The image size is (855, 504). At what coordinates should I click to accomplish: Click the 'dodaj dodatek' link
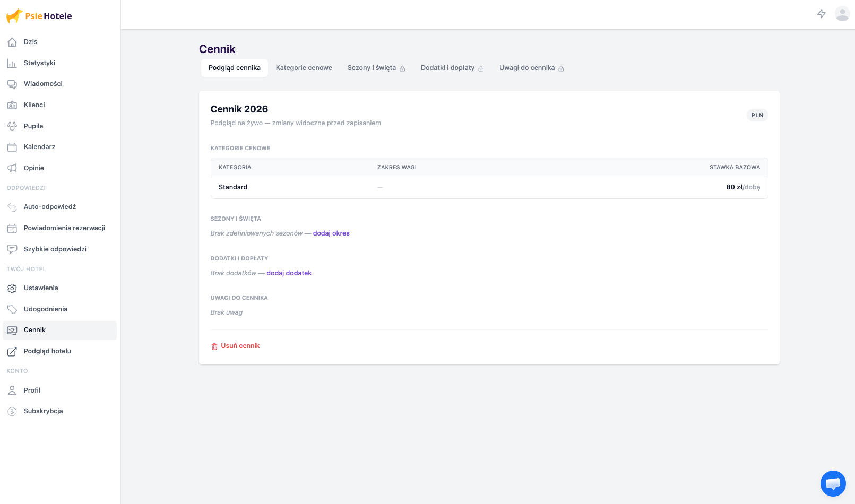(289, 273)
